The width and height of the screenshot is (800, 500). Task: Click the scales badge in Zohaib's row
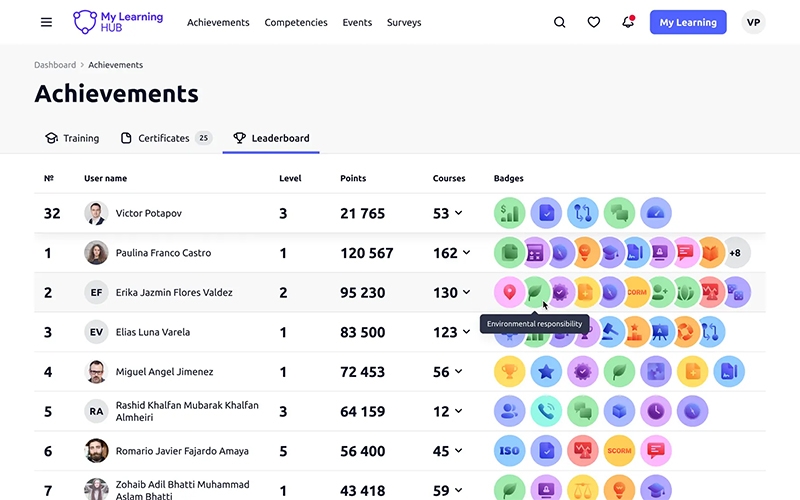pyautogui.click(x=582, y=489)
